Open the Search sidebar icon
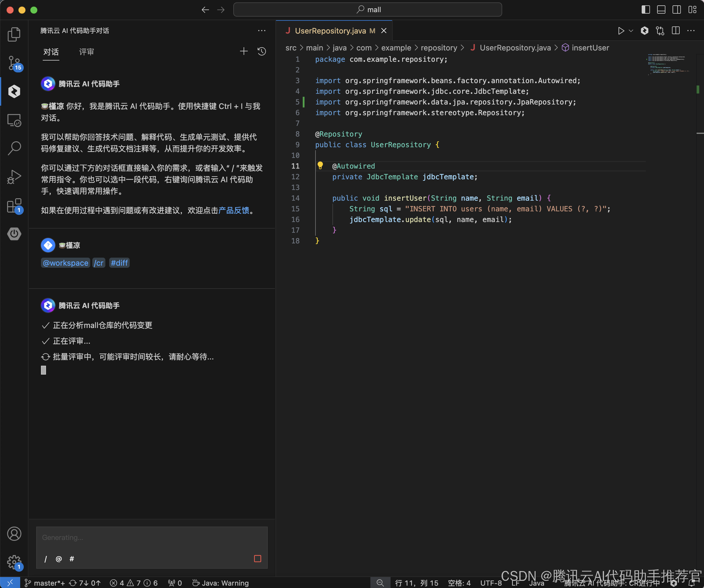Screen dimensions: 704x588 coord(14,148)
